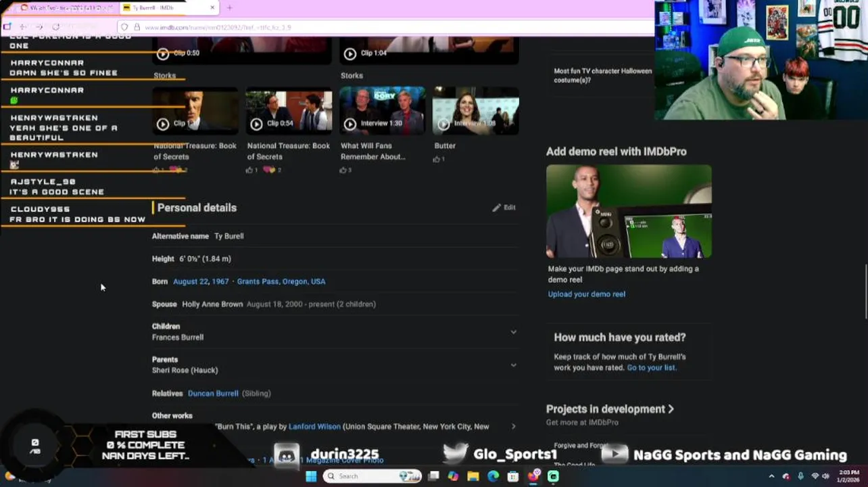Open Microsoft Store from the taskbar
Screen dimensions: 868x487
coord(513,476)
